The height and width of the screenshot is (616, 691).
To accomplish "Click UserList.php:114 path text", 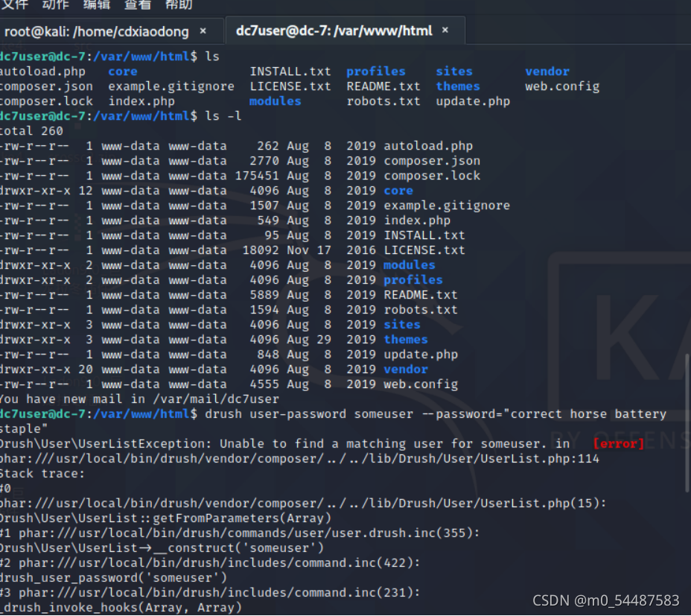I will (x=540, y=459).
